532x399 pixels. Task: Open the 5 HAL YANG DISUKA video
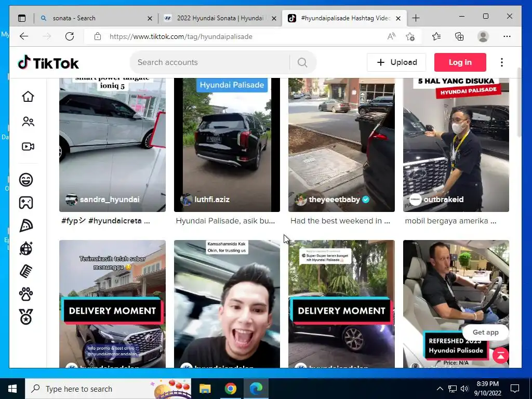click(456, 145)
